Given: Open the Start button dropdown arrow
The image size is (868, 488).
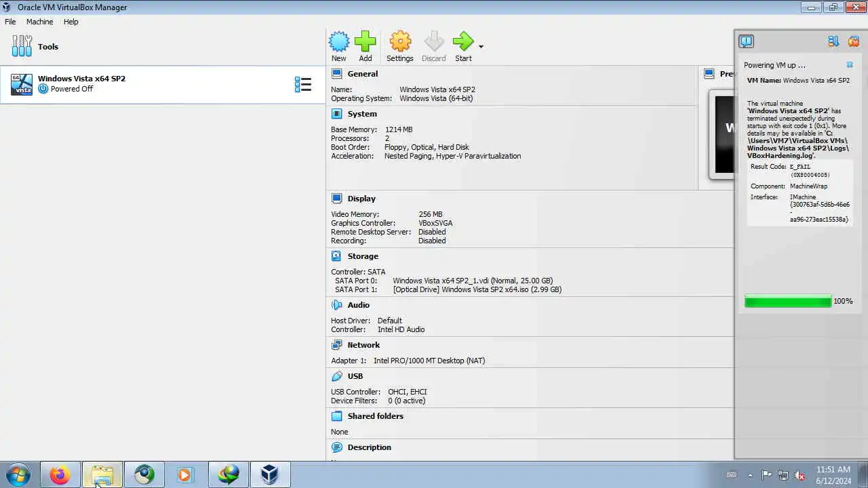Looking at the screenshot, I should [x=481, y=47].
